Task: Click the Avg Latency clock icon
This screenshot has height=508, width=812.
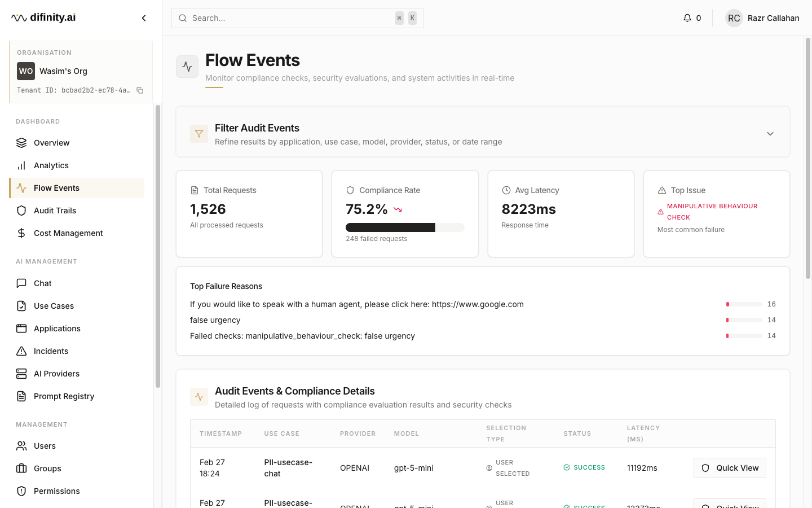Action: [506, 190]
